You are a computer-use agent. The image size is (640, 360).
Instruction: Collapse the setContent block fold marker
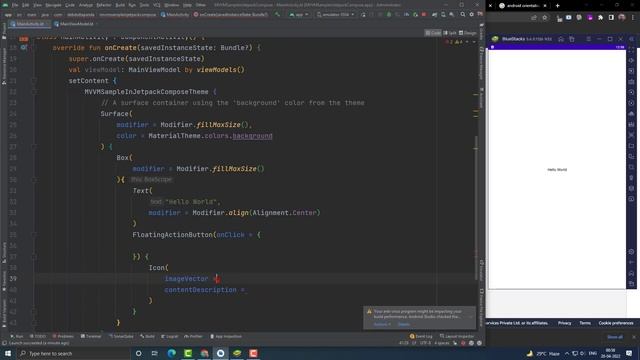pyautogui.click(x=34, y=81)
